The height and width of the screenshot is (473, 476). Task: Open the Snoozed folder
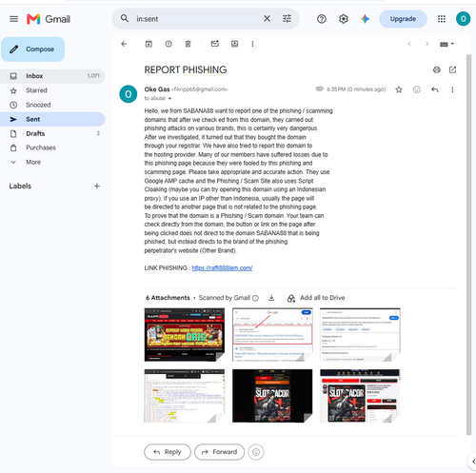point(52,105)
